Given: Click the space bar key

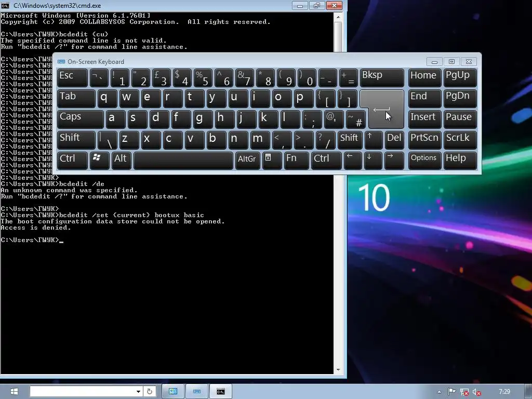Looking at the screenshot, I should (x=183, y=161).
